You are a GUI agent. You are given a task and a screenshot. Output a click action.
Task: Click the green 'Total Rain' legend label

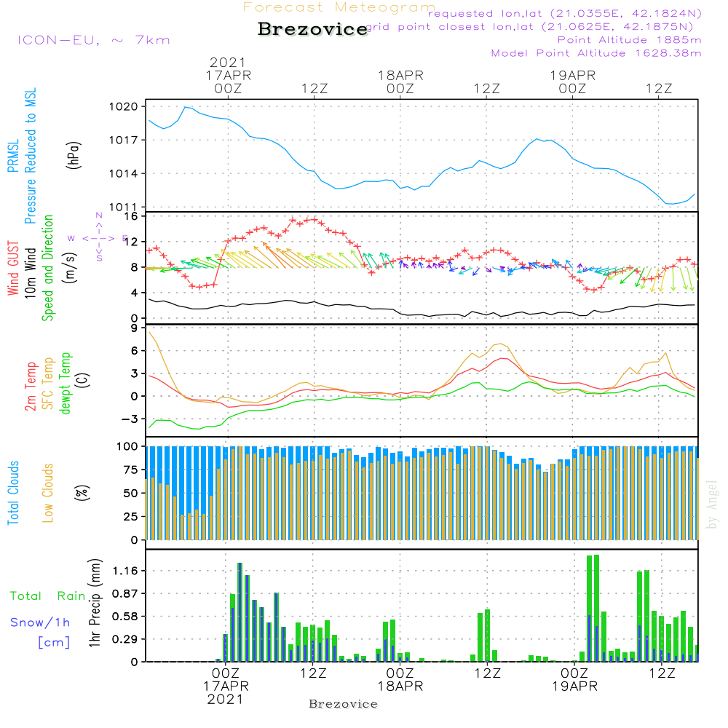point(48,596)
